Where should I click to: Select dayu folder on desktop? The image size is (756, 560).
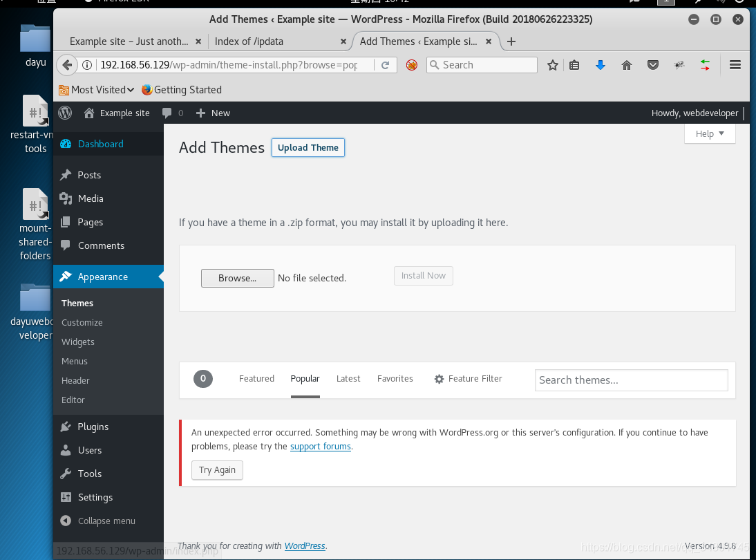point(36,46)
